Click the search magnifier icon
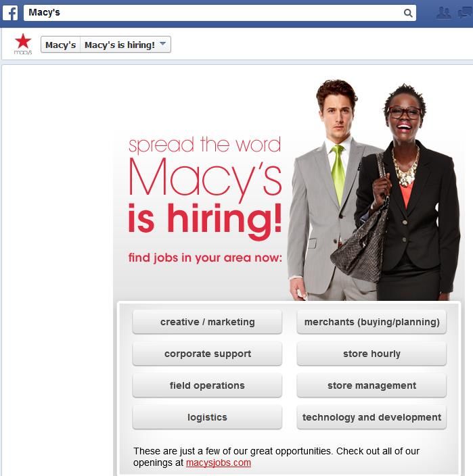The image size is (473, 476). (x=408, y=13)
